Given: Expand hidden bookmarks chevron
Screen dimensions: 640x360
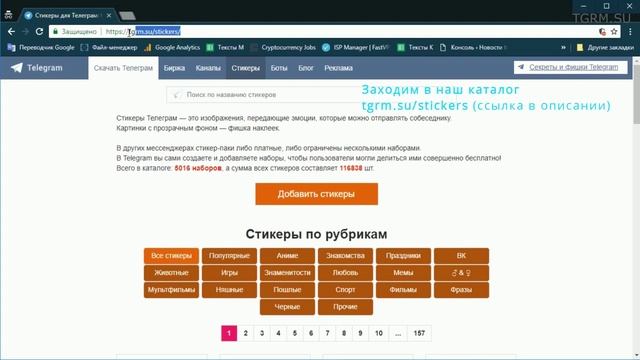Looking at the screenshot, I should (x=563, y=47).
